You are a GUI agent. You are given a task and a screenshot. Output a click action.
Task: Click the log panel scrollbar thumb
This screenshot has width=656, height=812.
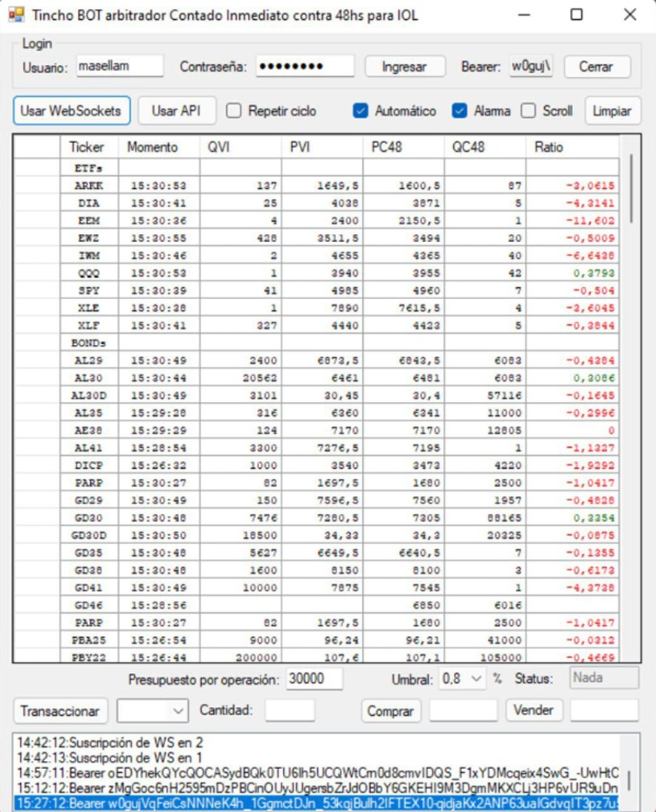tap(629, 780)
